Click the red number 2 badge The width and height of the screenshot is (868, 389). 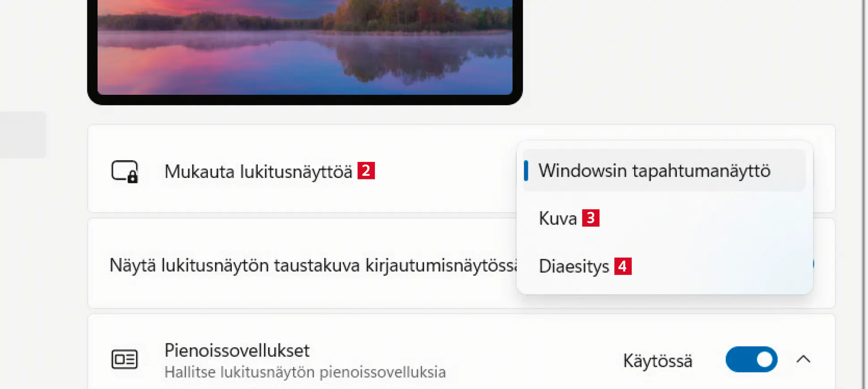point(366,171)
